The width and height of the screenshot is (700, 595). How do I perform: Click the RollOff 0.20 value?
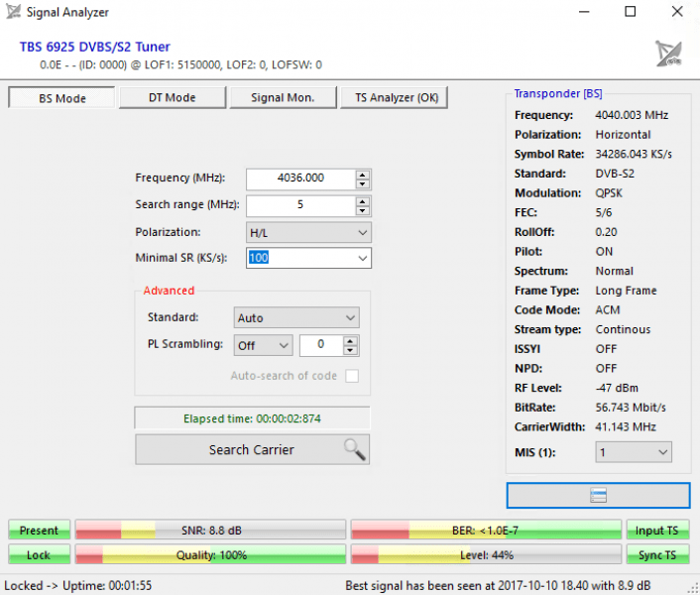point(606,232)
